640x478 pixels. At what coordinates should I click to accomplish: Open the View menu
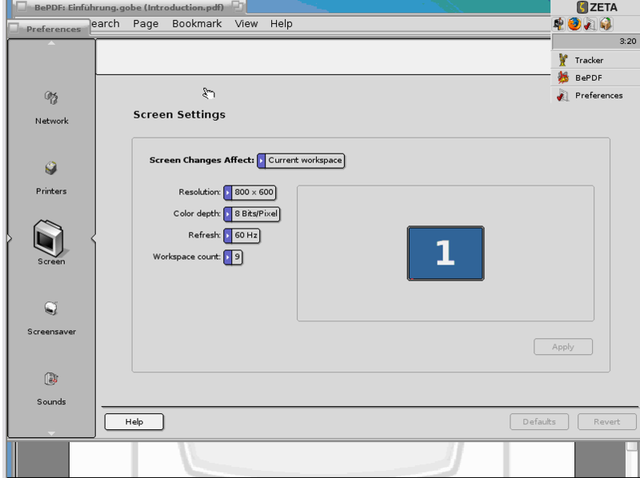coord(246,23)
